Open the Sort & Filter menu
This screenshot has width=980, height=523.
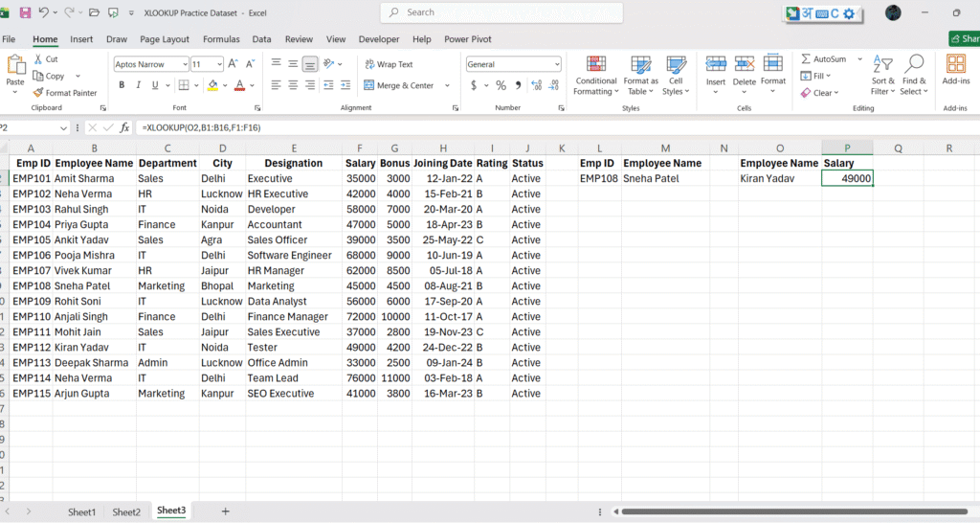point(883,75)
